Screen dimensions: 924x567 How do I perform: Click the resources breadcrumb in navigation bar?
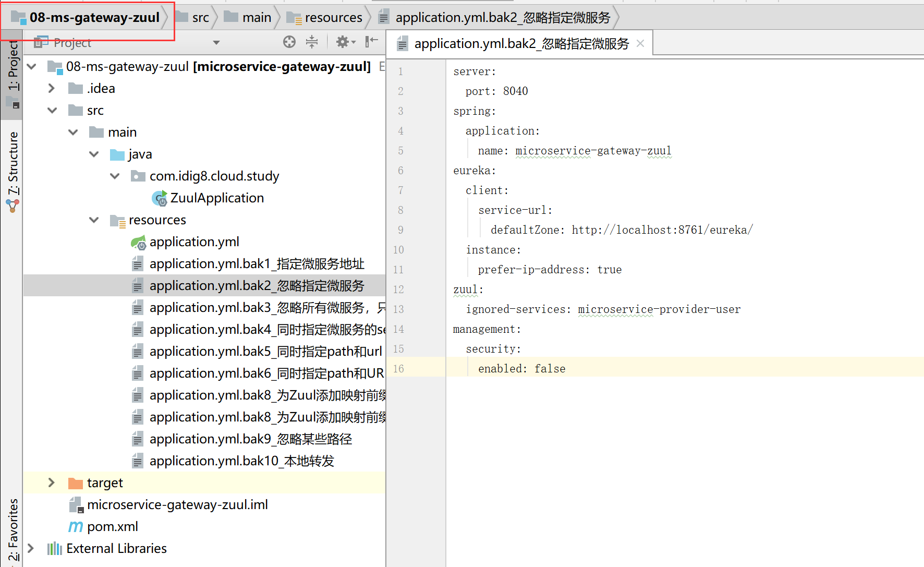coord(333,18)
